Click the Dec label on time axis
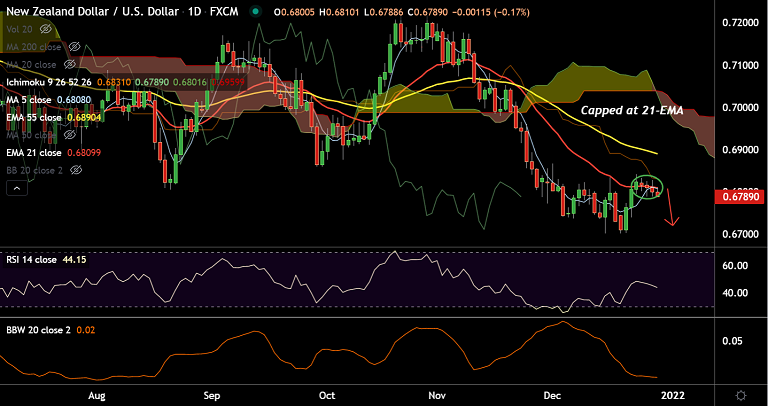768x406 pixels. pyautogui.click(x=550, y=395)
